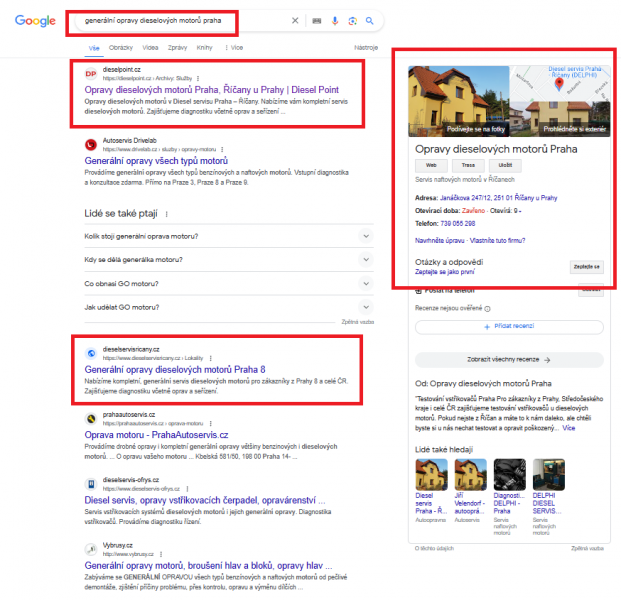Open the on-screen keyboard icon in search bar

pos(317,21)
